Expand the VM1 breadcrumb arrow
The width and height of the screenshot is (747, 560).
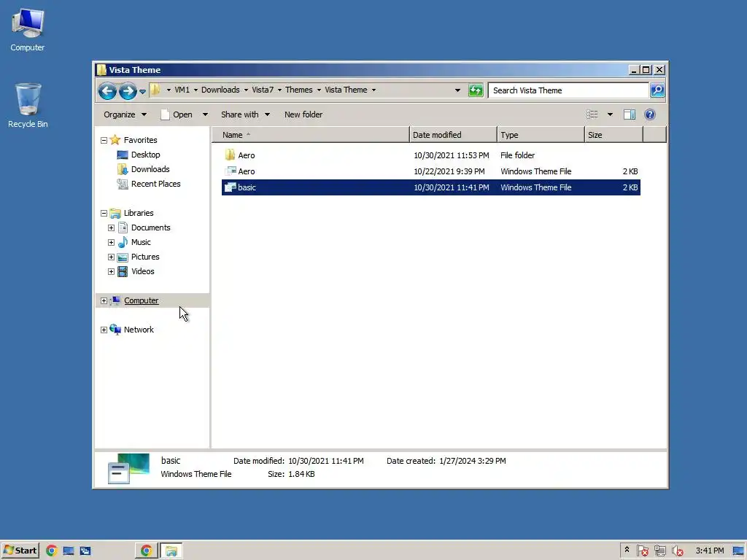pos(196,90)
